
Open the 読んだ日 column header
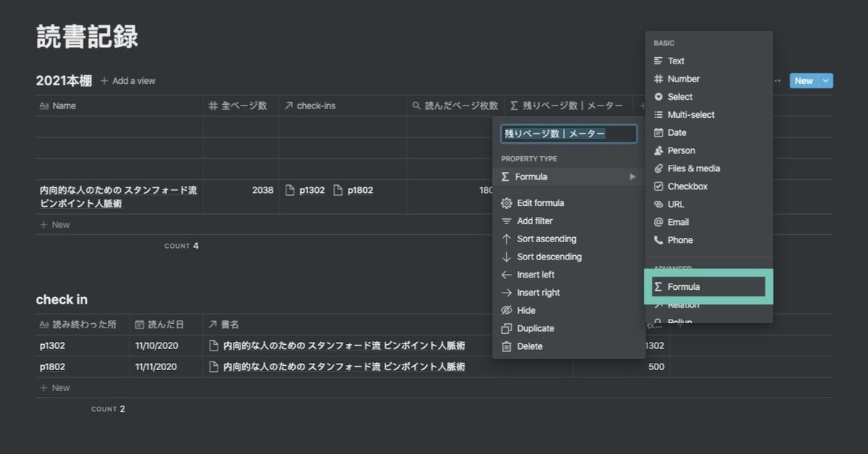pos(166,325)
